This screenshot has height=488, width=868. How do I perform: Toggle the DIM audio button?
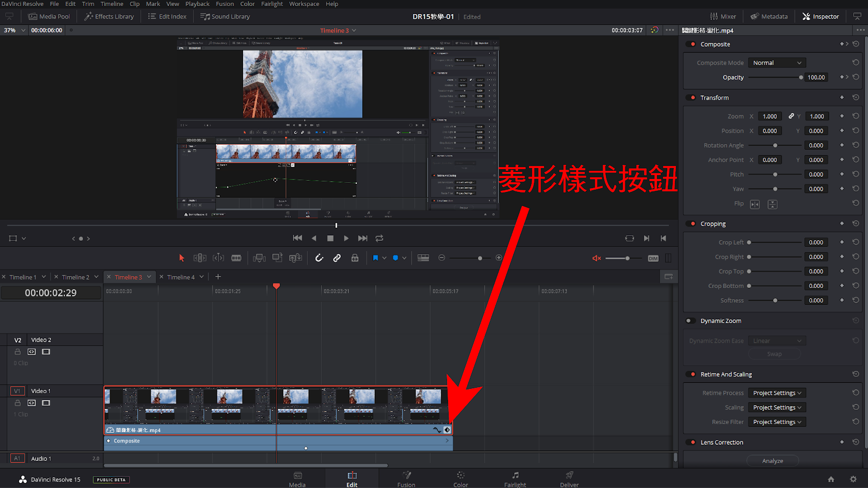pos(653,258)
